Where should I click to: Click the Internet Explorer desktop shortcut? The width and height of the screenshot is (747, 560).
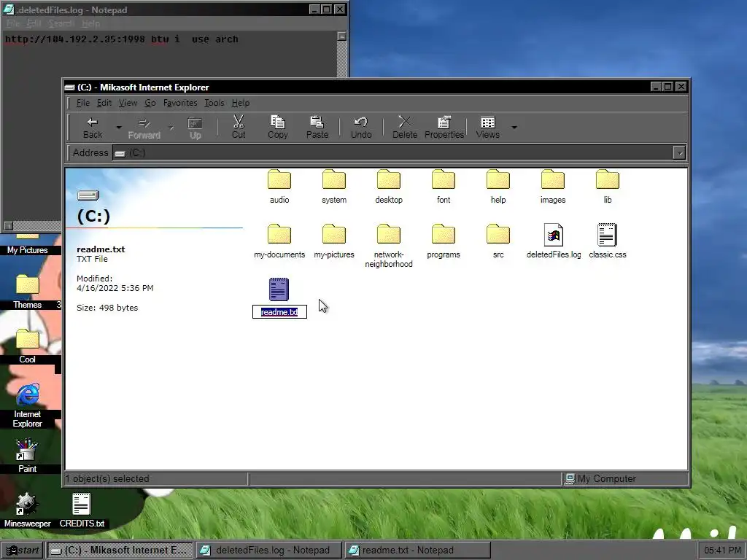click(27, 405)
